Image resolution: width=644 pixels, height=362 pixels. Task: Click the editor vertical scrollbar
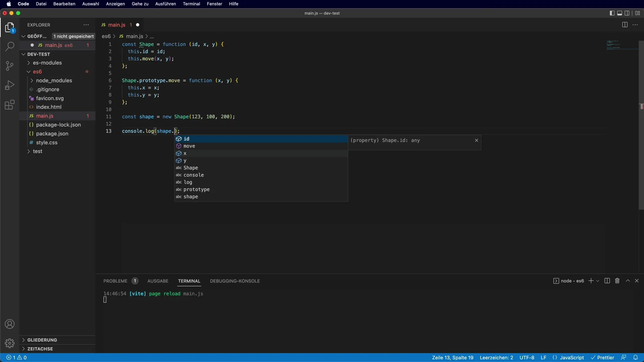point(641,126)
